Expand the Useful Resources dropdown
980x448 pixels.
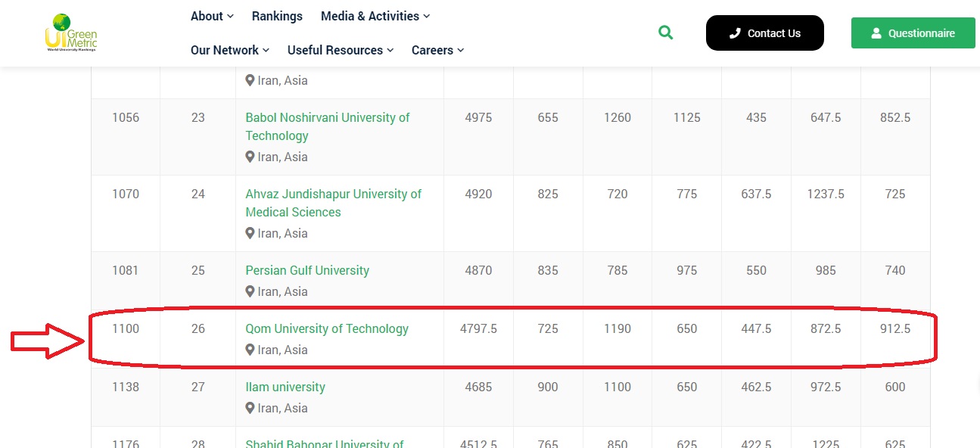[340, 50]
